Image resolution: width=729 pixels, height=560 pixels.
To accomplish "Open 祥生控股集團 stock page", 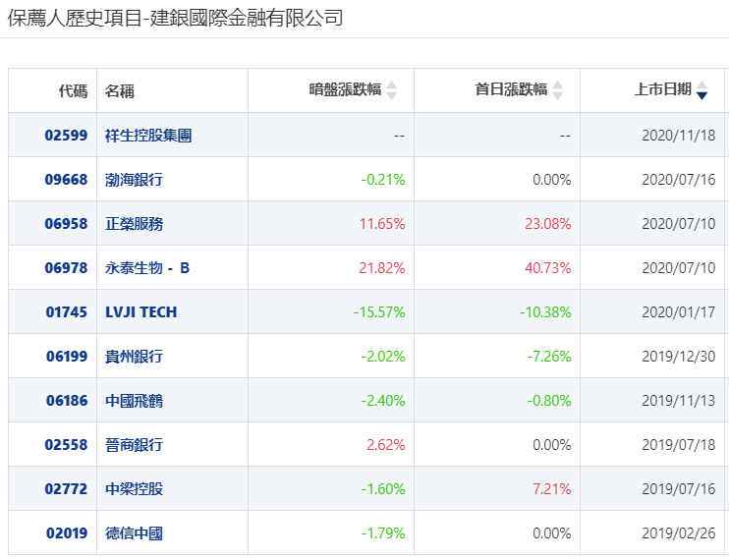I will [x=148, y=136].
